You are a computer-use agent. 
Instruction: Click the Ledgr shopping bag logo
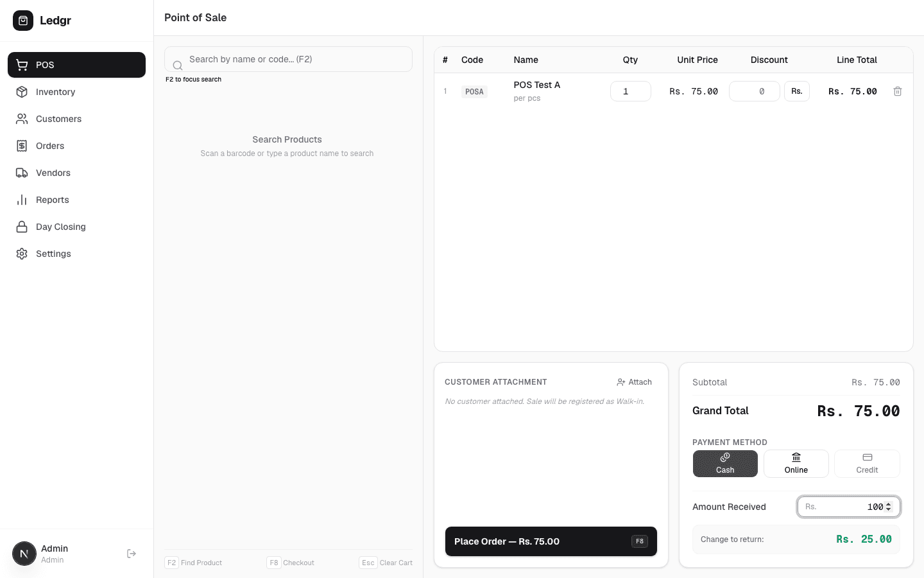coord(23,21)
